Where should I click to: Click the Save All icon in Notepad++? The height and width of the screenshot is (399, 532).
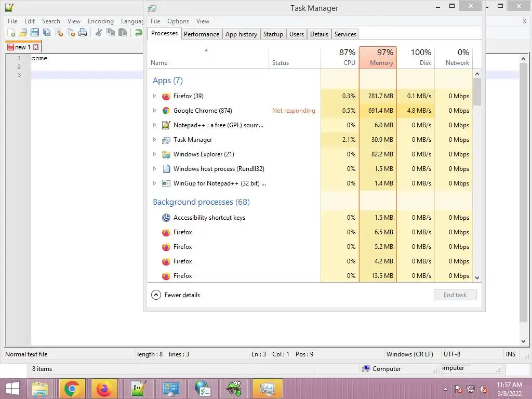[x=47, y=33]
